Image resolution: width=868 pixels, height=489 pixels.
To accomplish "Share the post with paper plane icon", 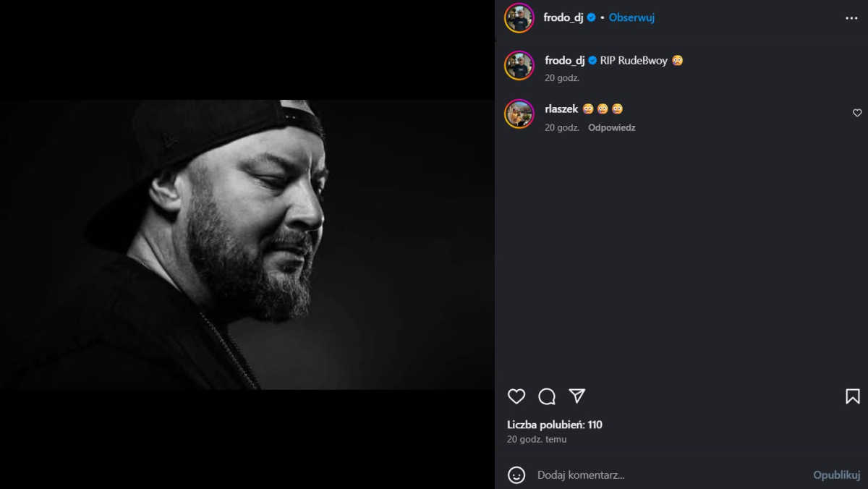I will click(x=576, y=396).
